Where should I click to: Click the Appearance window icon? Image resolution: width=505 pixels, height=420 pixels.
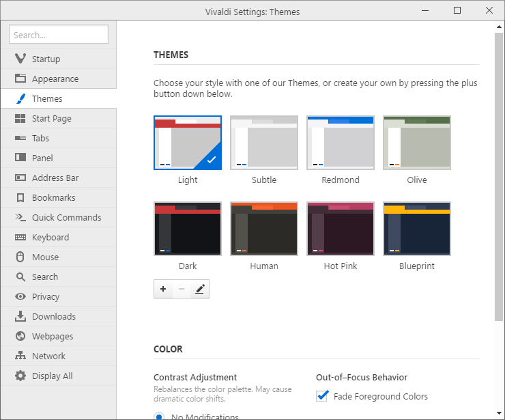[20, 79]
